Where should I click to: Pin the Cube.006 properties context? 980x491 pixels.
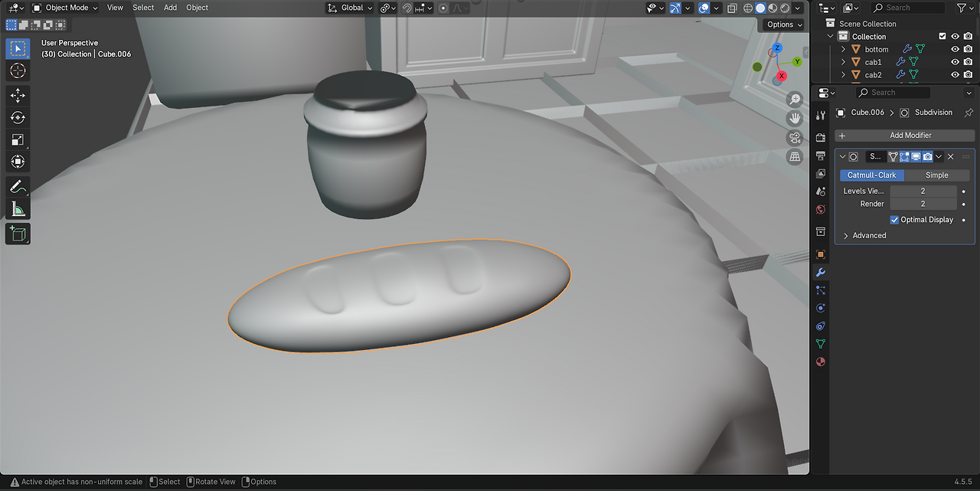coord(969,113)
